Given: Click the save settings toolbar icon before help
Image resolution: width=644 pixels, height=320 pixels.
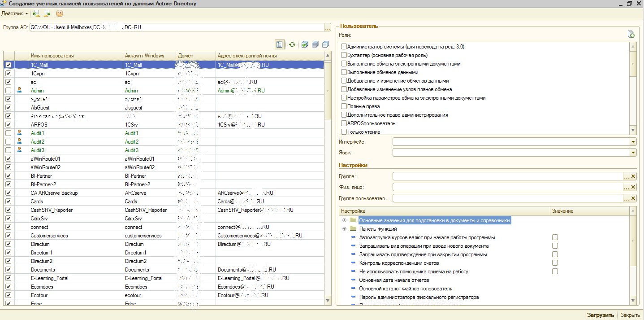Looking at the screenshot, I should (x=47, y=13).
